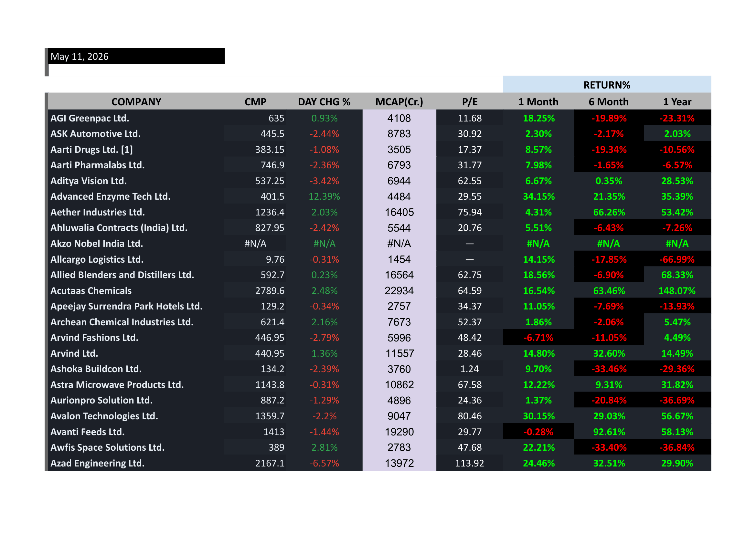Click P/E value 1.24
Viewport: 756px width, 534px height.
pyautogui.click(x=470, y=369)
